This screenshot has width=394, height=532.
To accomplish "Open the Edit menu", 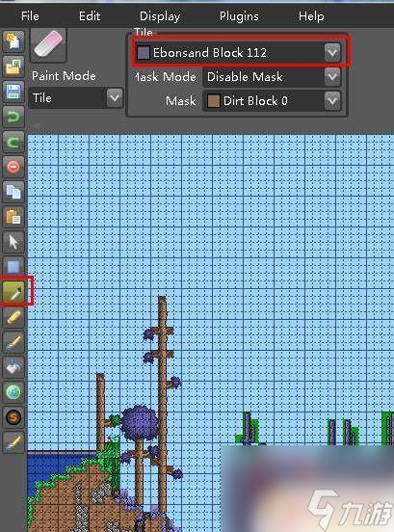I will click(90, 16).
